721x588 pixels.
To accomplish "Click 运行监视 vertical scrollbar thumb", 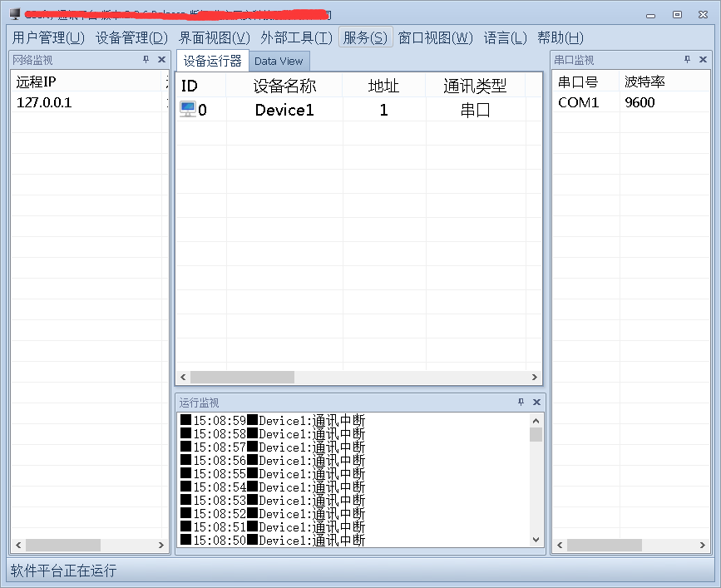I will pyautogui.click(x=536, y=434).
